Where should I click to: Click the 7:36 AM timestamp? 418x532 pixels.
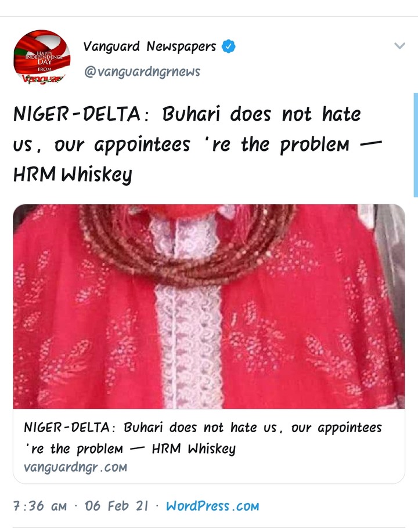(40, 506)
